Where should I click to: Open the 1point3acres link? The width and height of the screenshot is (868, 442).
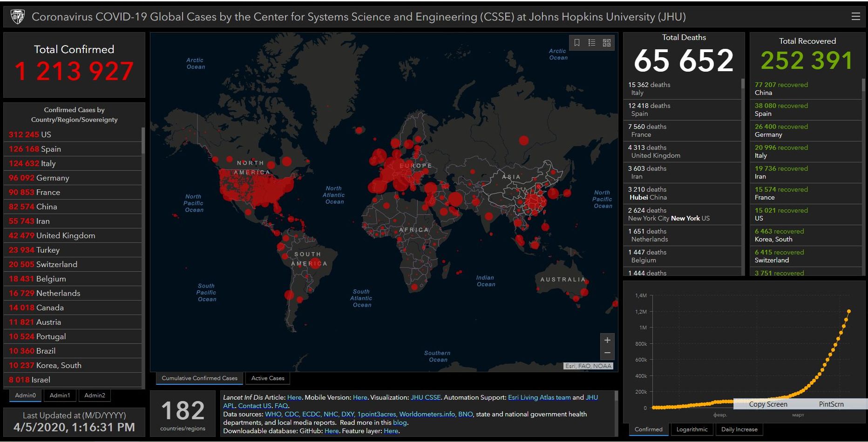click(377, 414)
